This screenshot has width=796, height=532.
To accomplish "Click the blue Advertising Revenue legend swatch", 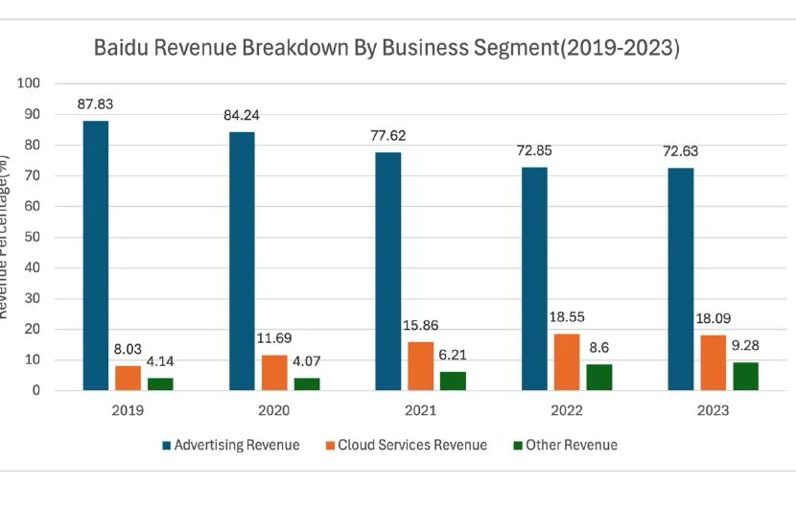I will coord(167,446).
